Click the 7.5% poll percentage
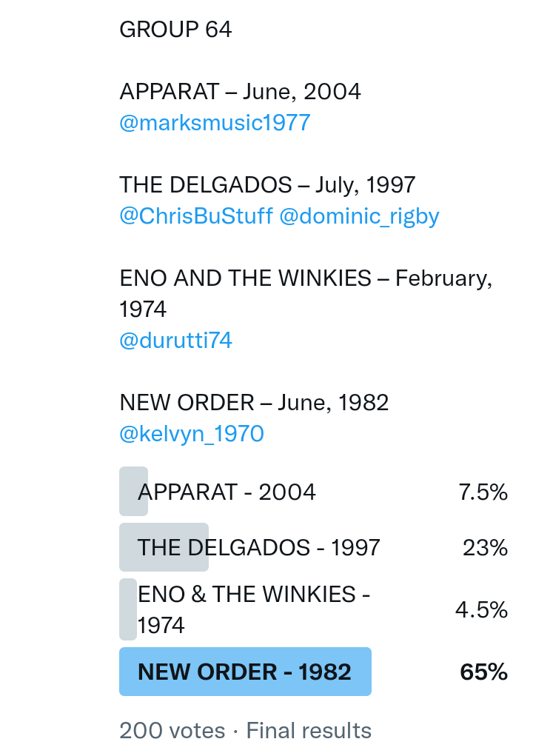The height and width of the screenshot is (756, 533). tap(483, 492)
